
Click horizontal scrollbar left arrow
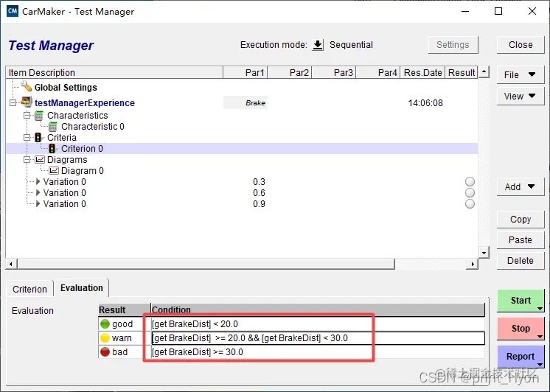[11, 264]
